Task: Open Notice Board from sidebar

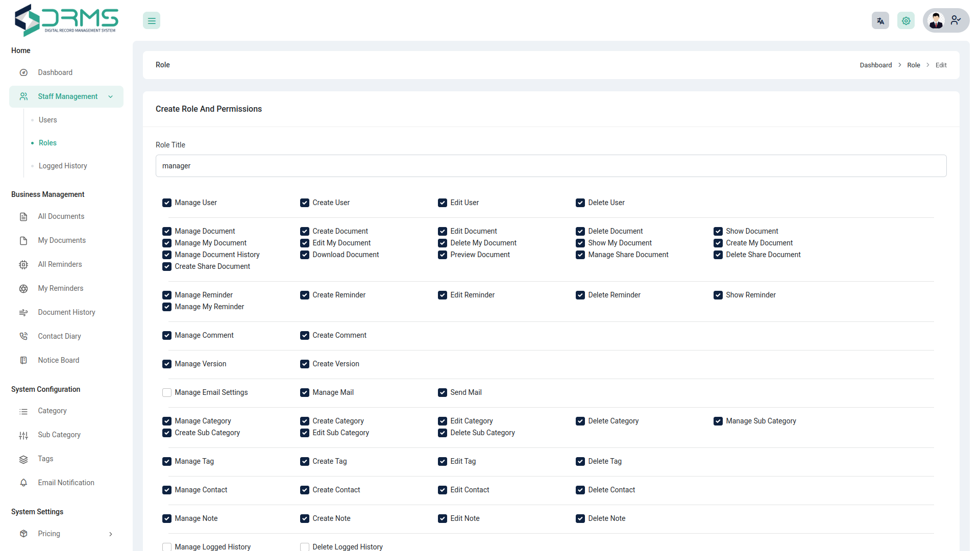Action: [58, 360]
